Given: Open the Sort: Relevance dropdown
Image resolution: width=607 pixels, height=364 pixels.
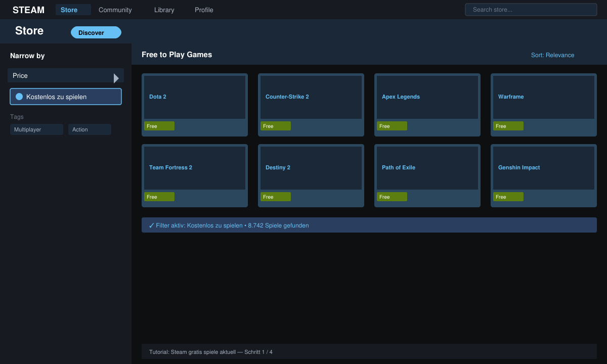Looking at the screenshot, I should 552,55.
